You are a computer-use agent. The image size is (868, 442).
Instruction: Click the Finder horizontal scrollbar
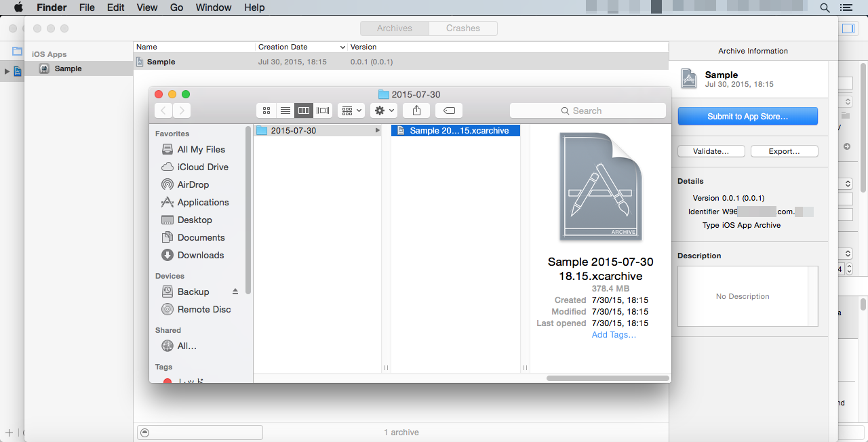click(607, 378)
